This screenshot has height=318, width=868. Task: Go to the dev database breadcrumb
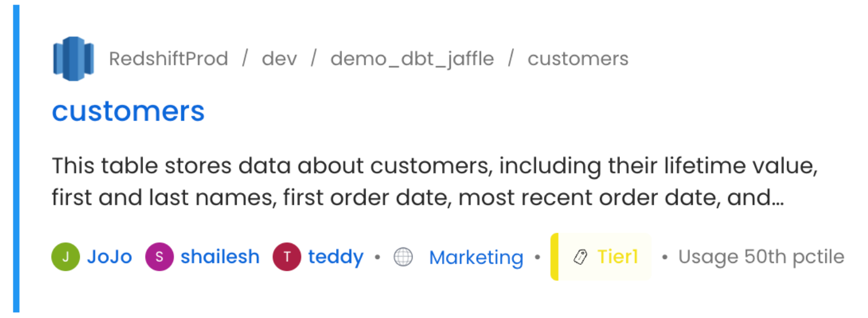pyautogui.click(x=279, y=59)
